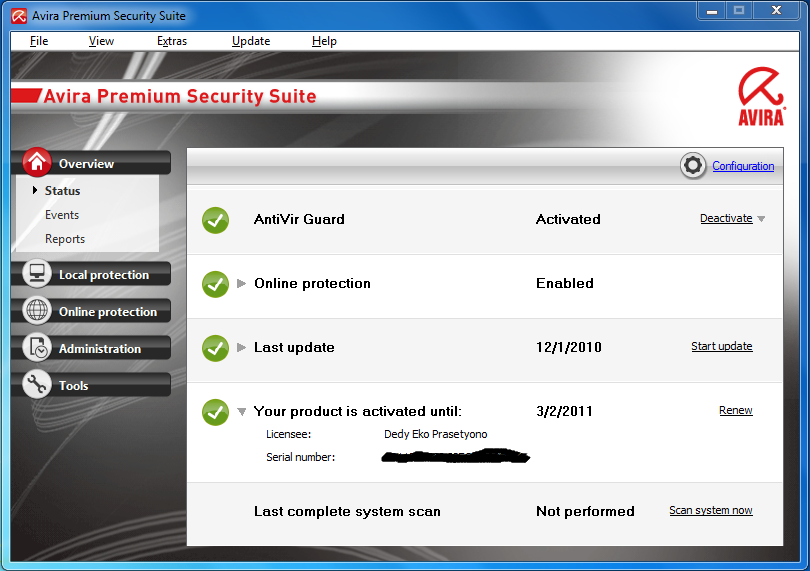This screenshot has width=810, height=571.
Task: Click the licensee name Dedy Eko Prasetyono
Action: click(435, 434)
